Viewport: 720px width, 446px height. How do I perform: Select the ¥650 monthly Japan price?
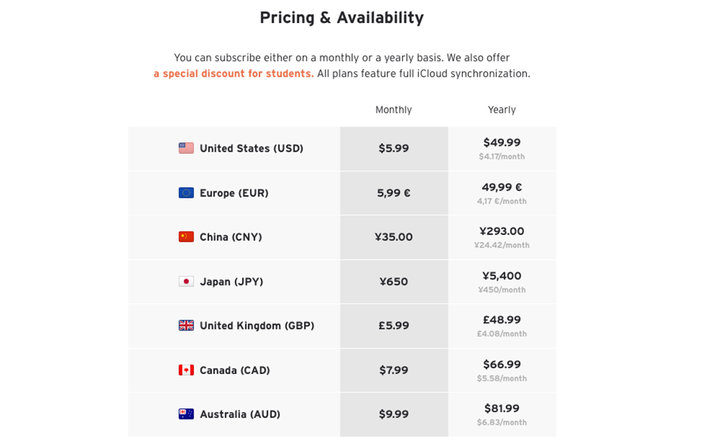coord(393,282)
